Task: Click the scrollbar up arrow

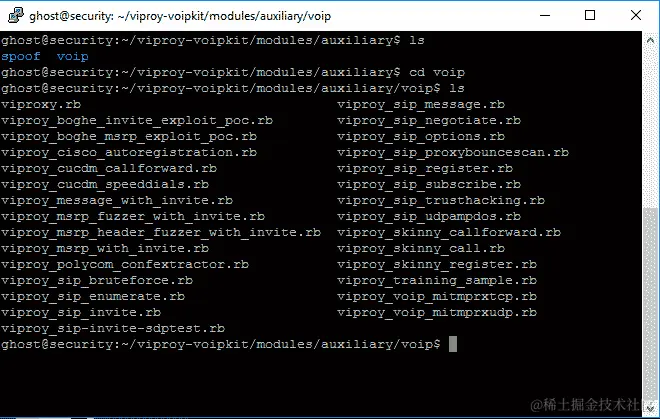Action: [650, 40]
